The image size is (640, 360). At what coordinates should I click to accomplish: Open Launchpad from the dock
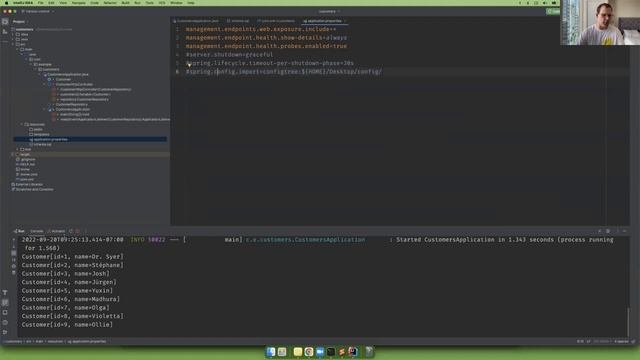coord(282,351)
